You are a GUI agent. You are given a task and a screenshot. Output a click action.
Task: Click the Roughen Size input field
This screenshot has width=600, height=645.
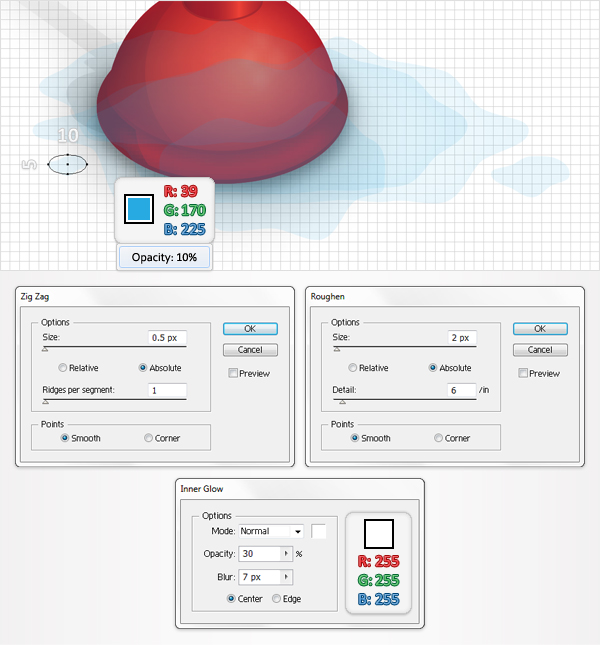pos(462,338)
